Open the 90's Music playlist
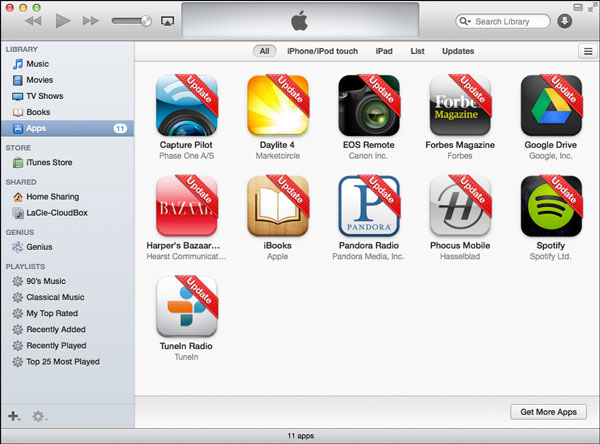600x444 pixels. click(x=67, y=281)
